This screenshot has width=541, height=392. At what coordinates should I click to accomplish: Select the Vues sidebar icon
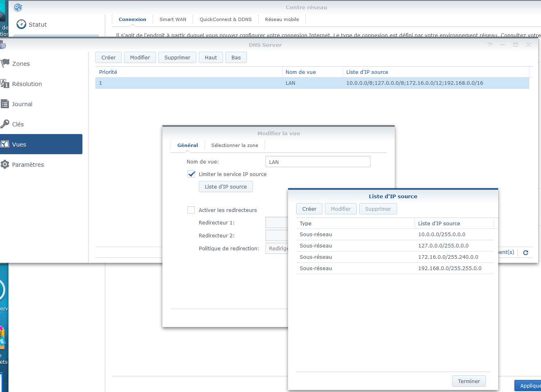[x=5, y=145]
